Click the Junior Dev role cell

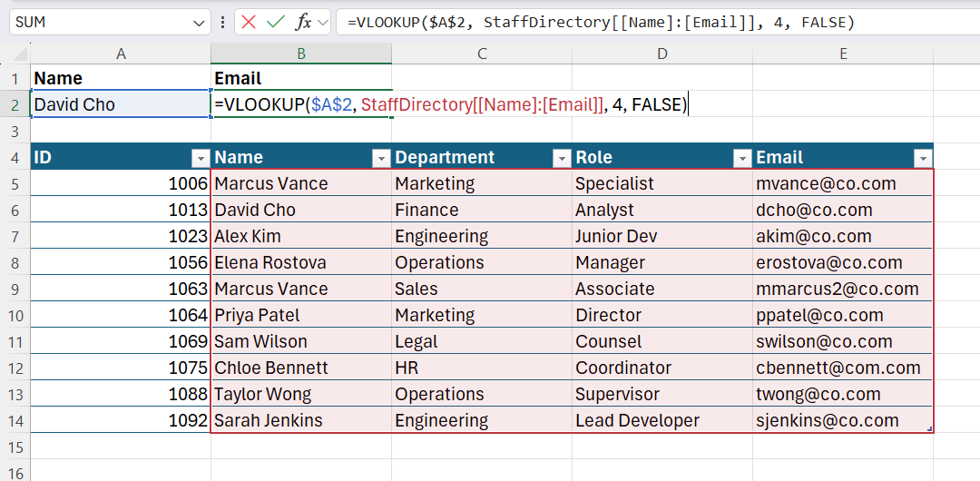click(x=662, y=236)
